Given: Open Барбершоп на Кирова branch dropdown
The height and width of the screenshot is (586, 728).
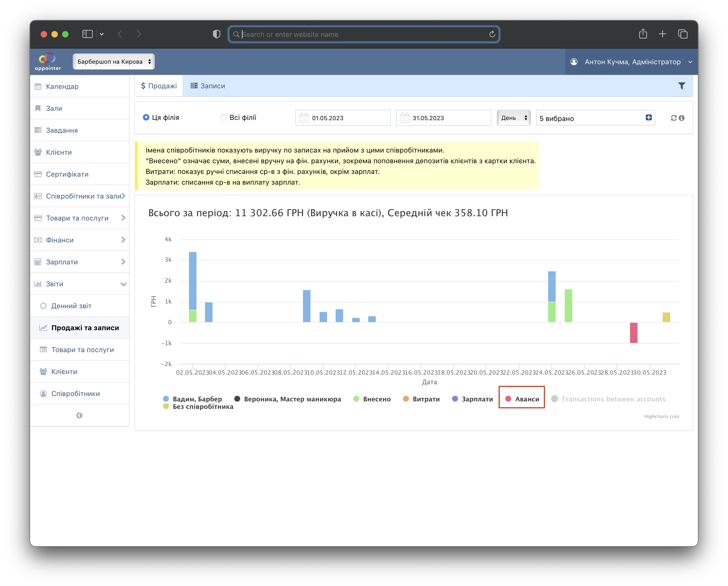Looking at the screenshot, I should [114, 62].
